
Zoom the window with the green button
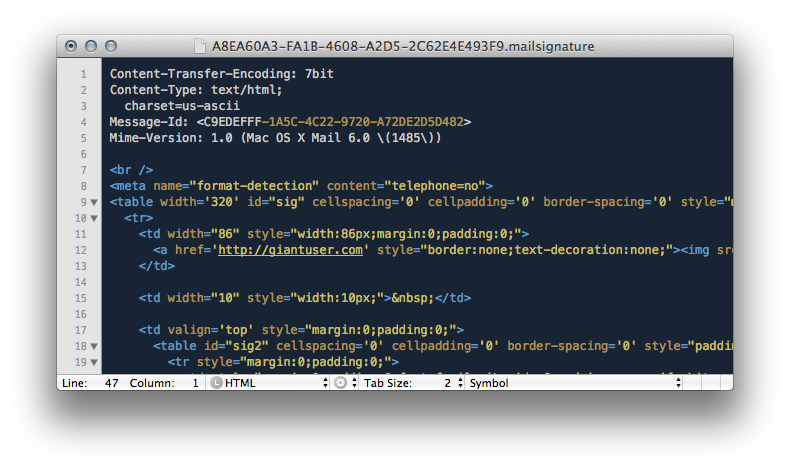click(x=111, y=46)
